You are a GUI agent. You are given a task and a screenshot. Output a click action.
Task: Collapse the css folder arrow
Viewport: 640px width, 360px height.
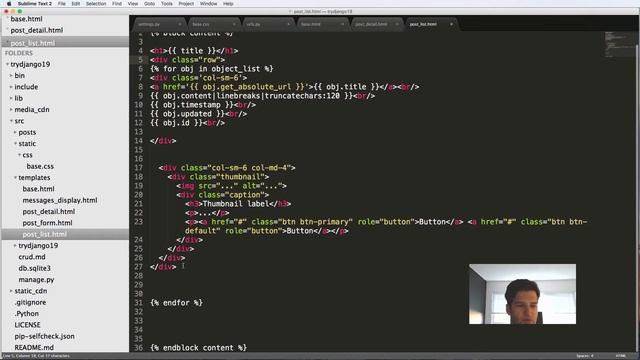tap(19, 155)
